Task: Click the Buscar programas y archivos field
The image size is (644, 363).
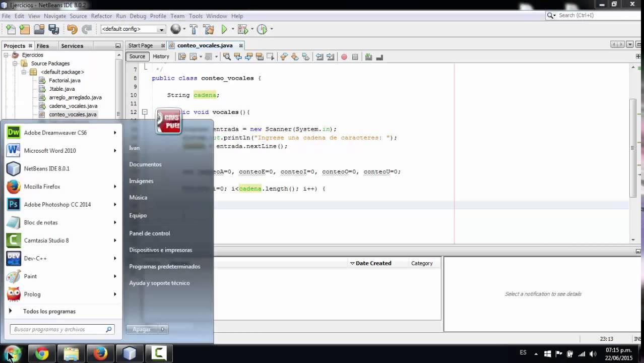Action: (58, 329)
